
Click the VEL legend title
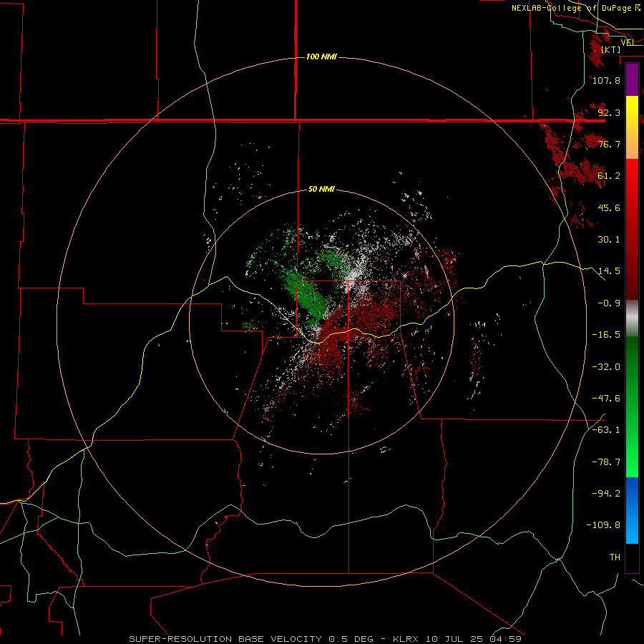(x=628, y=43)
